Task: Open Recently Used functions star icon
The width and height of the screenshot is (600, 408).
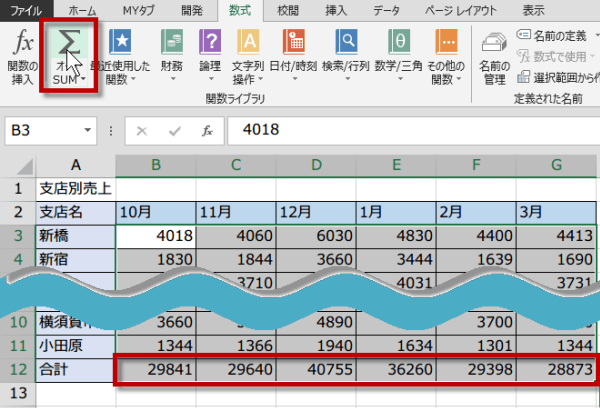Action: (122, 43)
